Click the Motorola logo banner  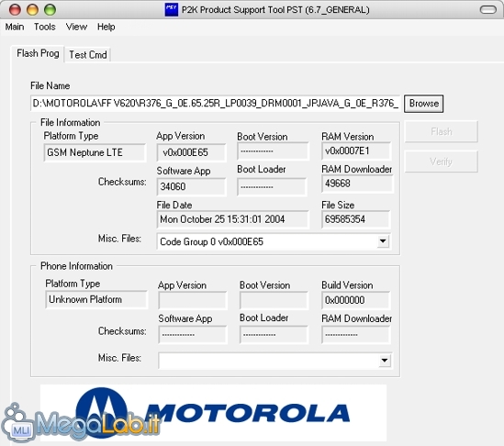[x=213, y=413]
